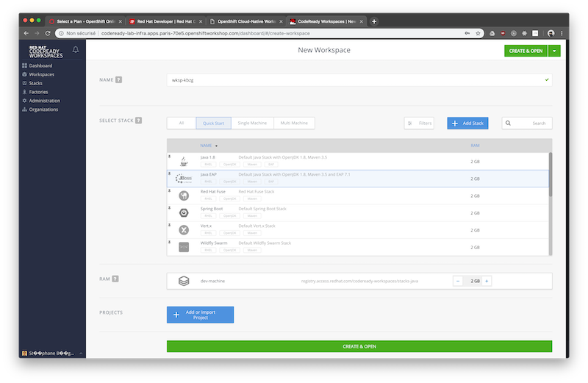This screenshot has height=383, width=588.
Task: Focus the stack Search field
Action: tap(527, 123)
